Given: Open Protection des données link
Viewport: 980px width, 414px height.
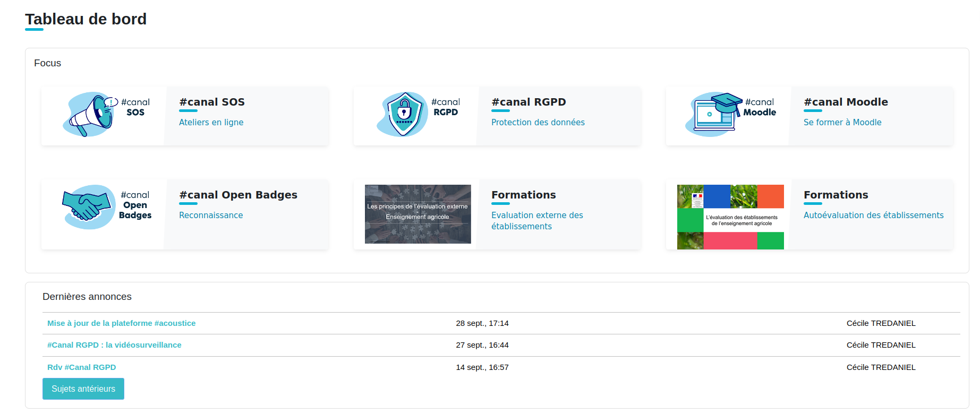Looking at the screenshot, I should [x=538, y=122].
